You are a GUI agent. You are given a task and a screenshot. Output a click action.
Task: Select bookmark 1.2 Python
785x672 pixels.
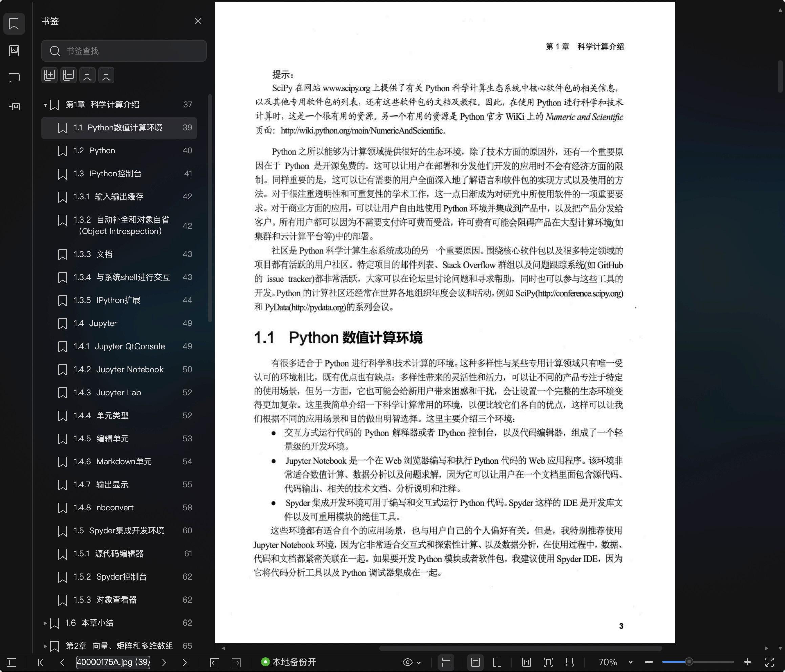coord(119,151)
